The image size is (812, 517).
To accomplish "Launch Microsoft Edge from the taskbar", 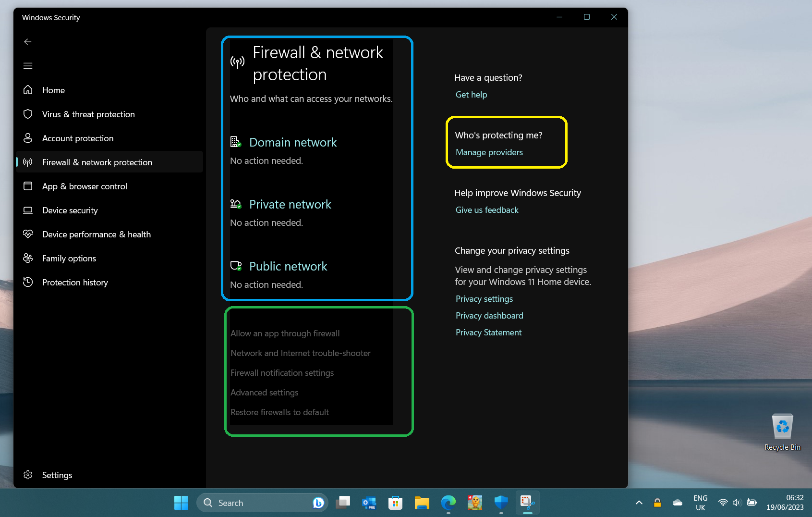I will 448,503.
